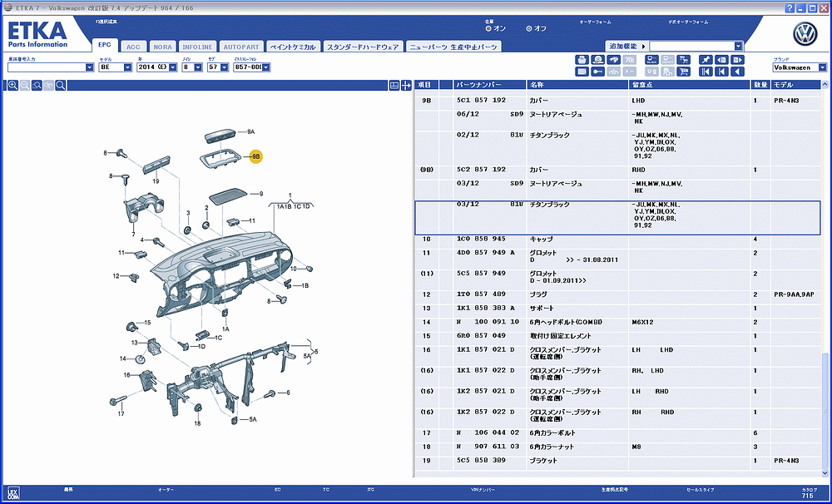The image size is (832, 504).
Task: Click the plain left arrow back icon
Action: tap(737, 72)
